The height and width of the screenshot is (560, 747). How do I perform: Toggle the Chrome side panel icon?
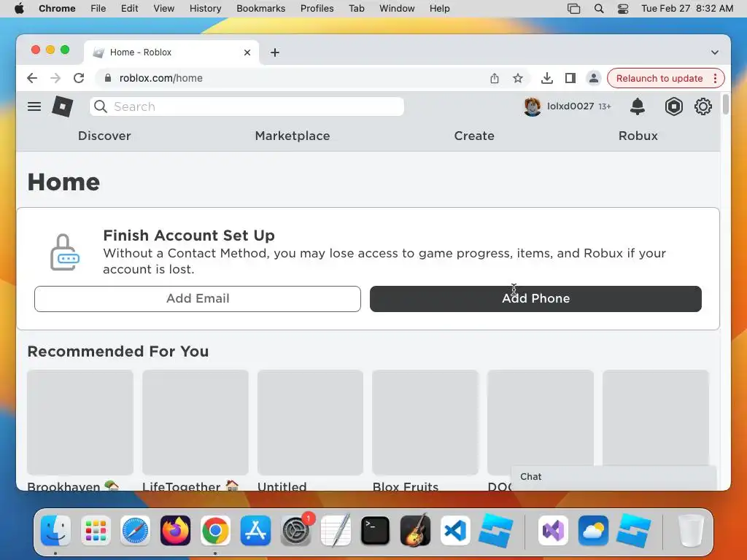click(x=570, y=78)
